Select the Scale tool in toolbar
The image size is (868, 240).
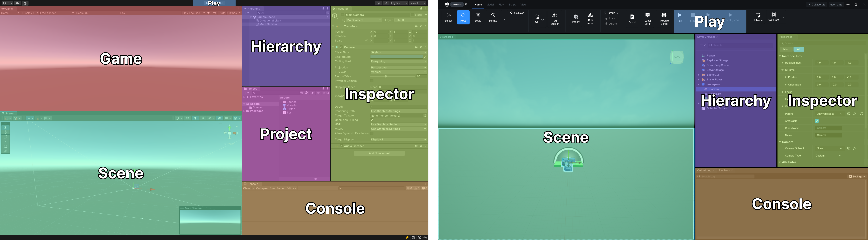click(x=478, y=17)
